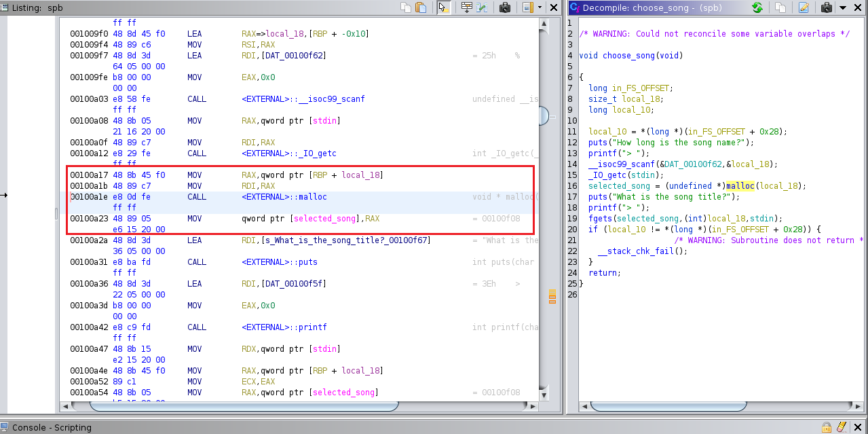The width and height of the screenshot is (868, 434).
Task: Take a snapshot of the Decompile window
Action: pos(827,7)
